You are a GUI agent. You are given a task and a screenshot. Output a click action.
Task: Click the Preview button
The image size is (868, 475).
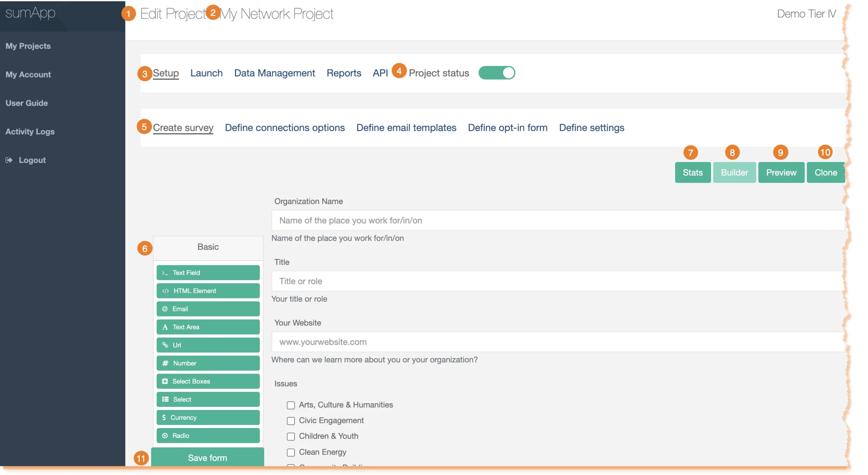point(781,173)
